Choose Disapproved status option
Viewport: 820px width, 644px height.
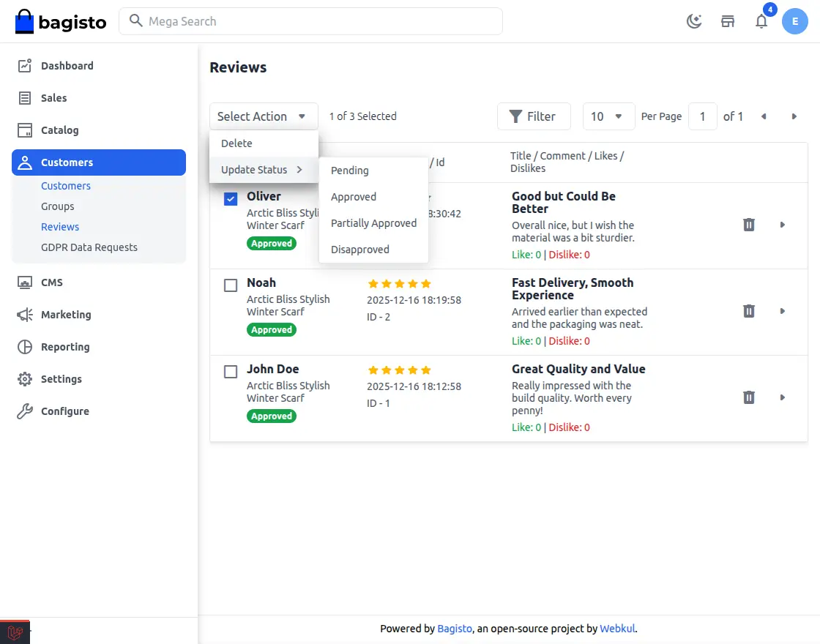[359, 250]
